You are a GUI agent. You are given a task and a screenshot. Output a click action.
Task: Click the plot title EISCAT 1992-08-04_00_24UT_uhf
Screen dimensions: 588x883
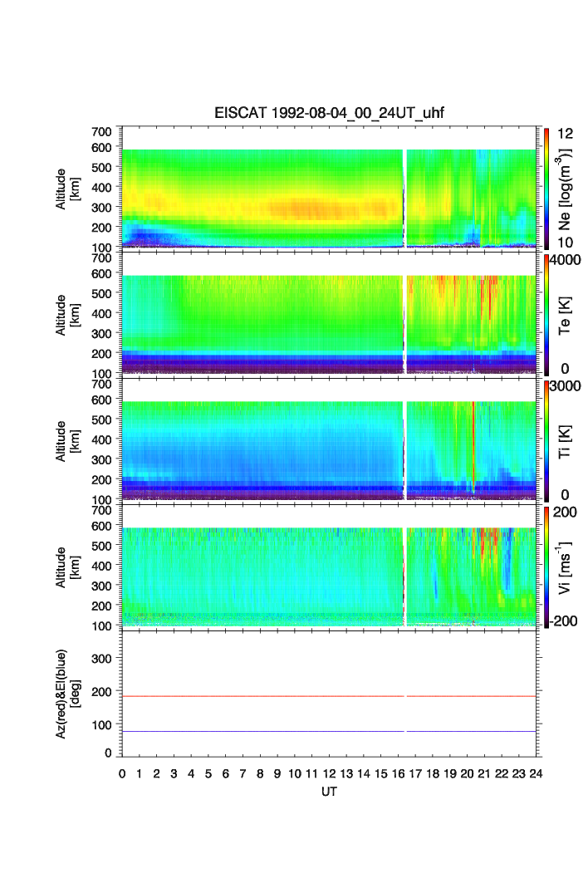(x=329, y=113)
